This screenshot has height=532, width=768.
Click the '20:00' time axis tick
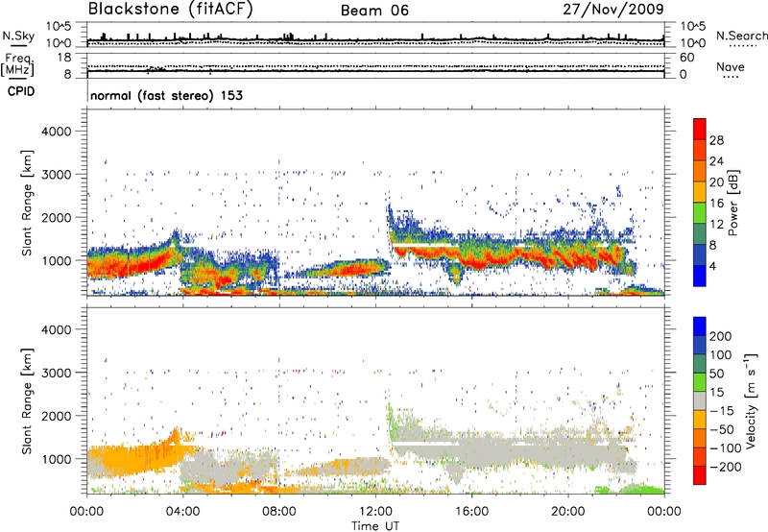tap(567, 512)
